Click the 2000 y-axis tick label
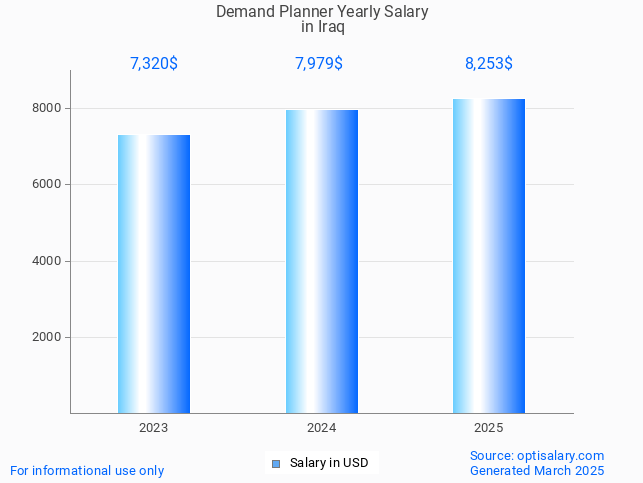Viewport: 643px width, 483px height. pyautogui.click(x=47, y=337)
